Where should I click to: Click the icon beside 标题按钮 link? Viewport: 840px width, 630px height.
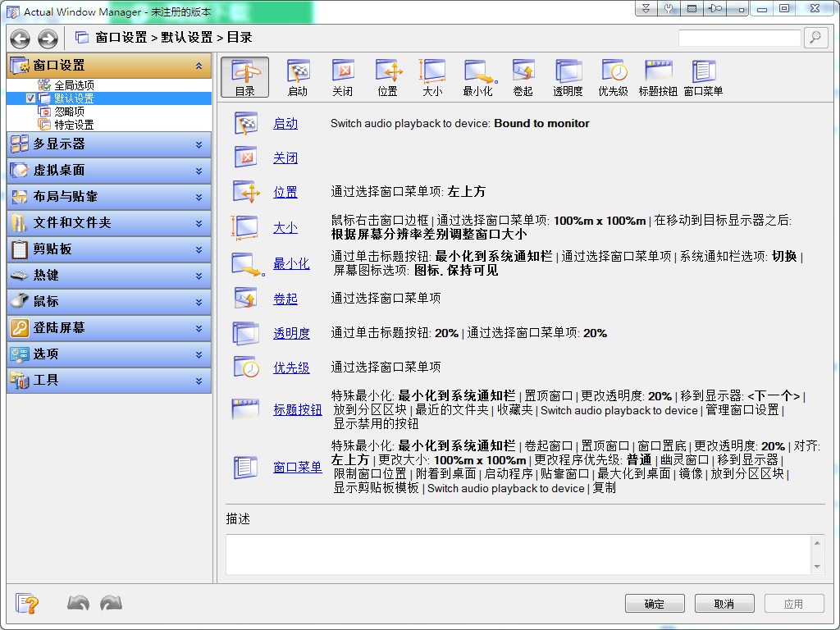click(x=245, y=410)
